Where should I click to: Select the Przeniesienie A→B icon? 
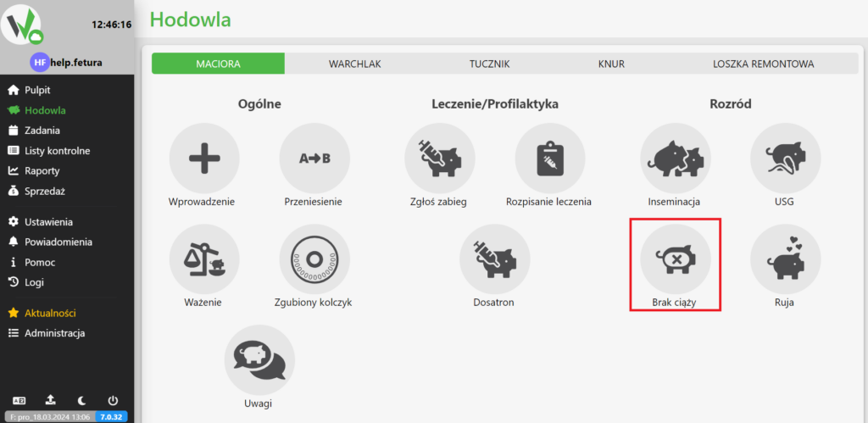pyautogui.click(x=314, y=159)
